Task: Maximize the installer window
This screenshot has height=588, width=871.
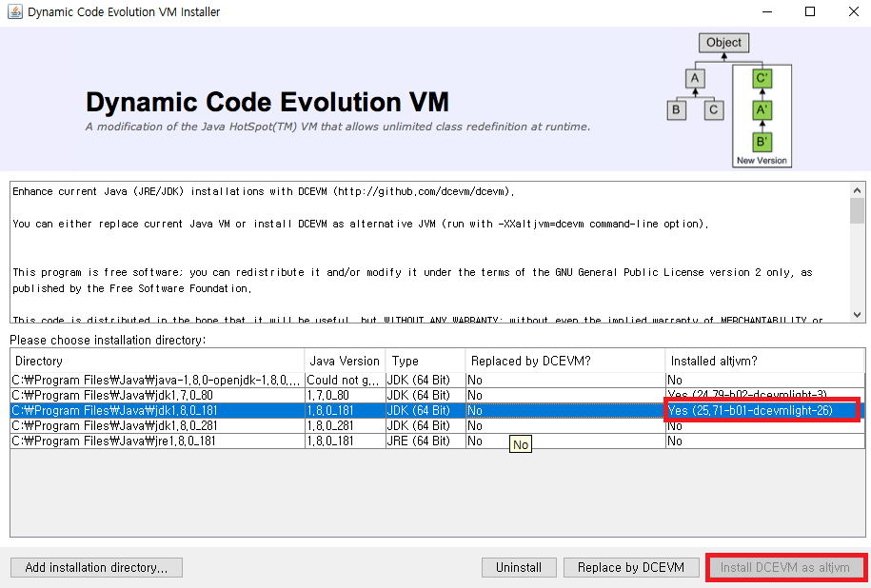Action: click(x=810, y=11)
